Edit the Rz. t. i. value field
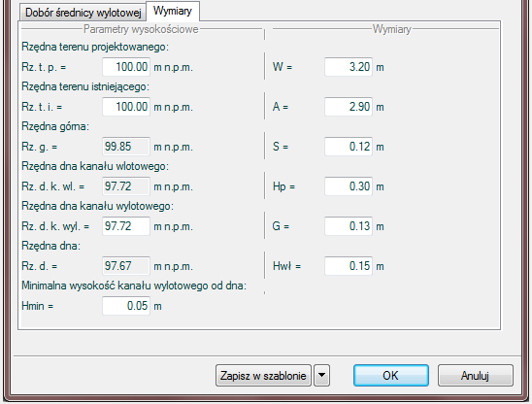532x404 pixels. [126, 107]
